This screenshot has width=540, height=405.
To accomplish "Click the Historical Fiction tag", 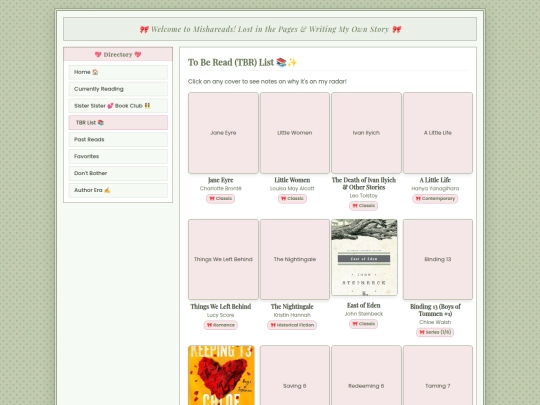I will [292, 325].
